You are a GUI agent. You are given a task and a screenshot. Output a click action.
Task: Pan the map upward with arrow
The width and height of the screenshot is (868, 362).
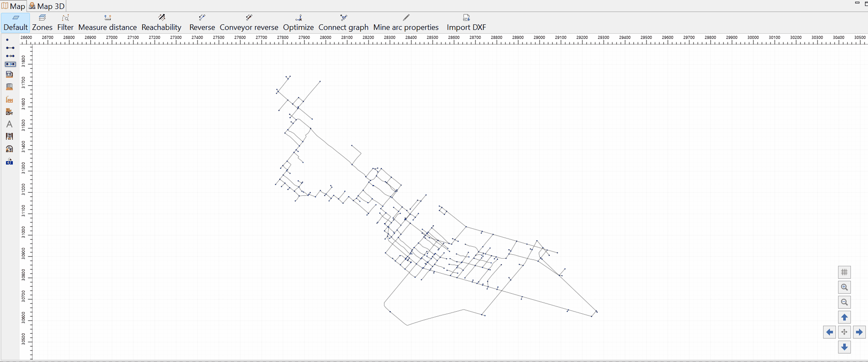click(844, 317)
